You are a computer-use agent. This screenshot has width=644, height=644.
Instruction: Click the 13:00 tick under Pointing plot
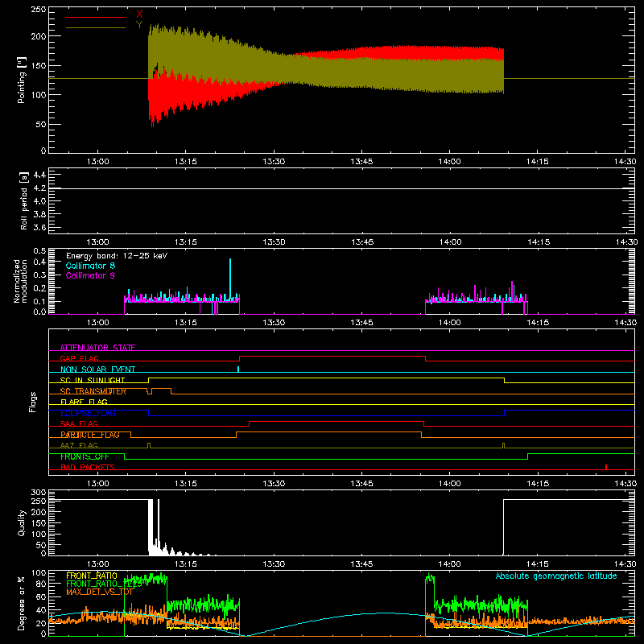pos(97,162)
